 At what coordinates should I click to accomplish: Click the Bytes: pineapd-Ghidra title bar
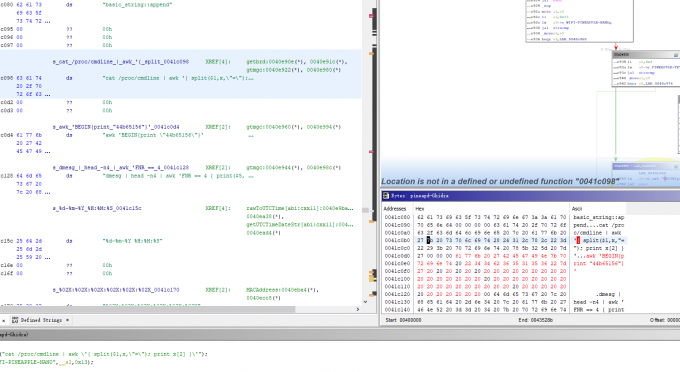530,196
